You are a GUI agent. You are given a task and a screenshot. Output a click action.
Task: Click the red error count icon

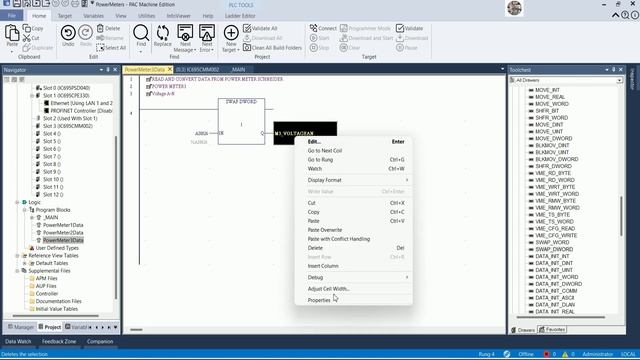click(x=547, y=354)
